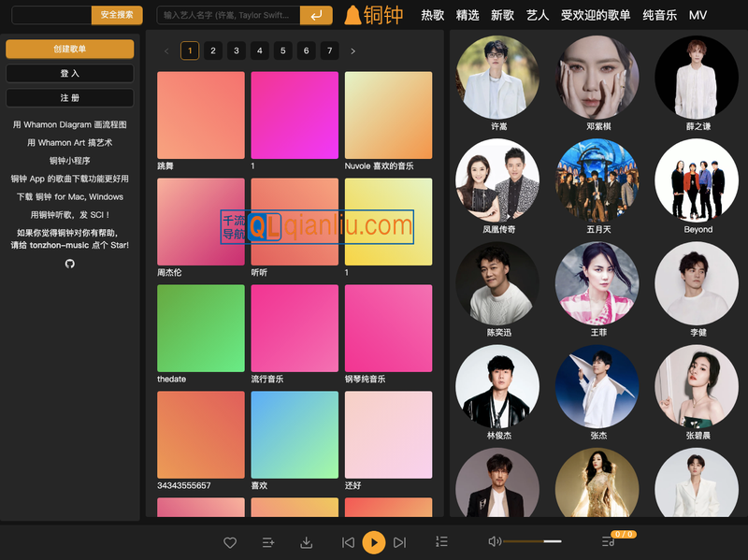Screen dimensions: 748x560
Task: Toggle the playback order mode icon
Action: [441, 542]
